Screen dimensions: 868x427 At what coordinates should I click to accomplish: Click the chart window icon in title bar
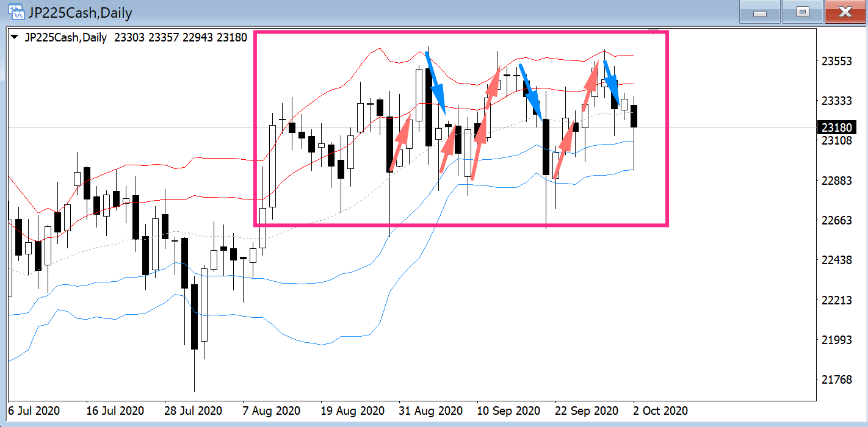pyautogui.click(x=13, y=12)
